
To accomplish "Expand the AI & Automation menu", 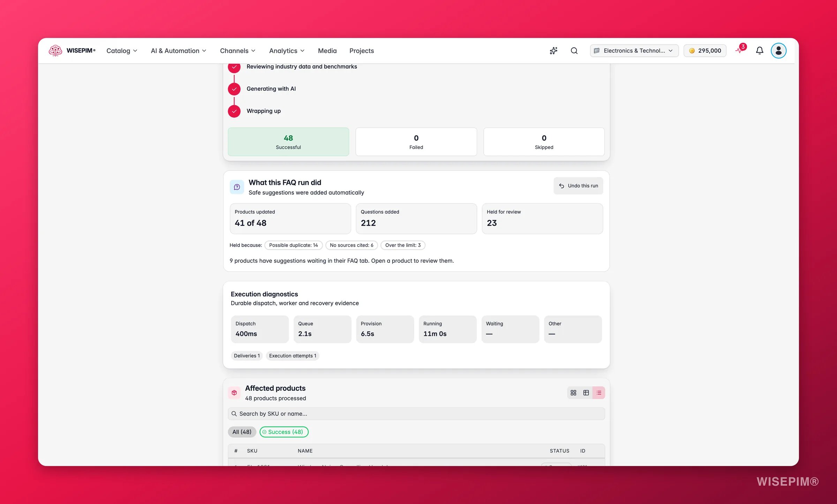I will click(179, 51).
